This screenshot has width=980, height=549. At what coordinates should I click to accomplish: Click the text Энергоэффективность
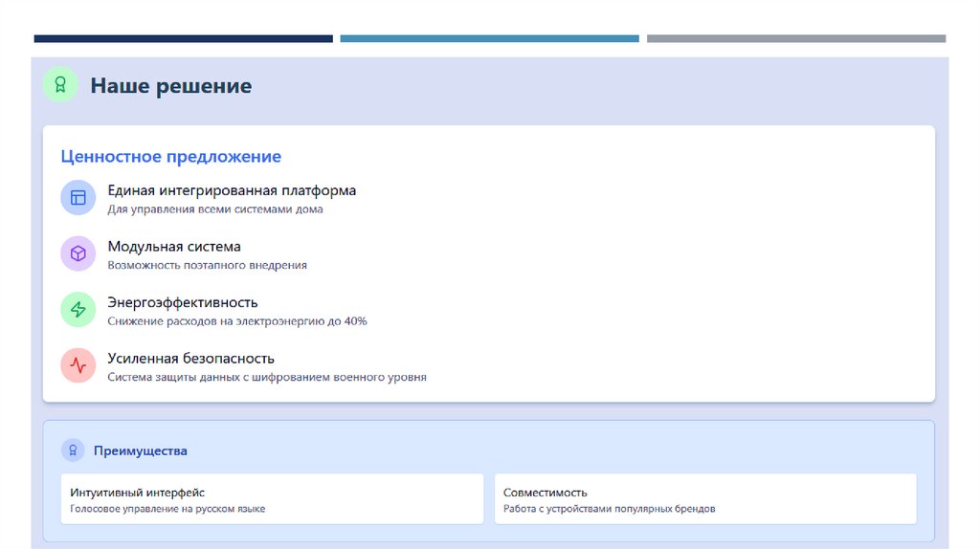(x=183, y=302)
